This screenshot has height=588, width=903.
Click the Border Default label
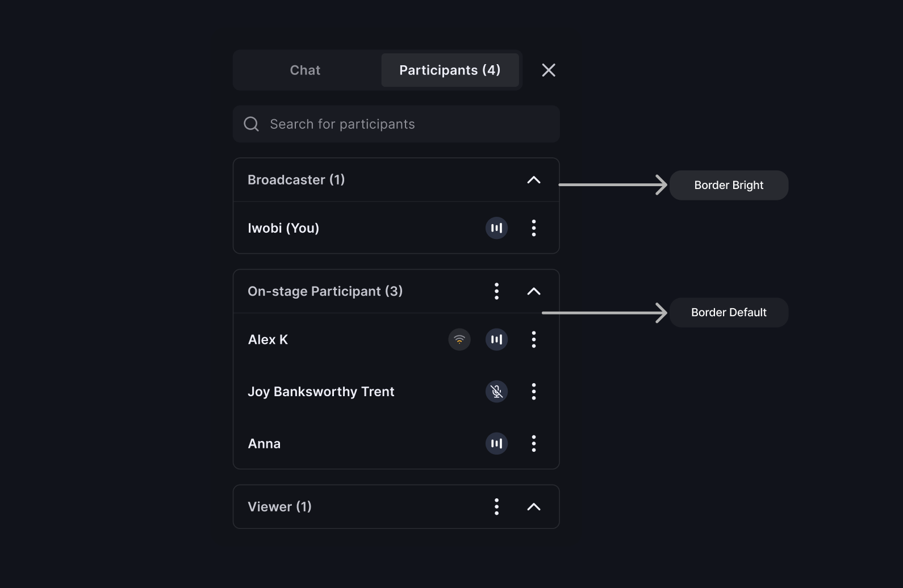(729, 312)
